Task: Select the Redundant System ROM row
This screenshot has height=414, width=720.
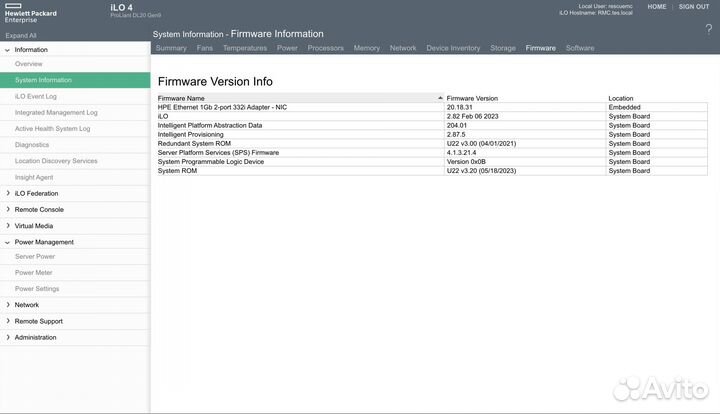Action: pyautogui.click(x=432, y=143)
